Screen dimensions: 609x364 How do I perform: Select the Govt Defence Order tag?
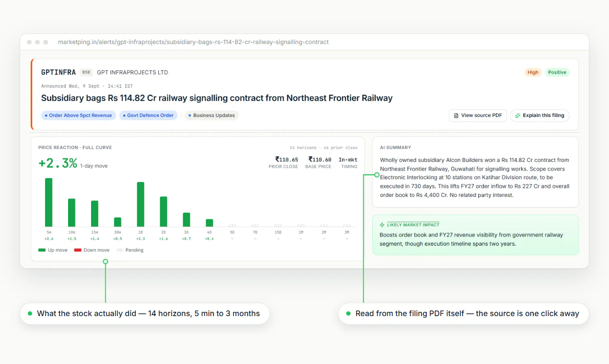(149, 115)
